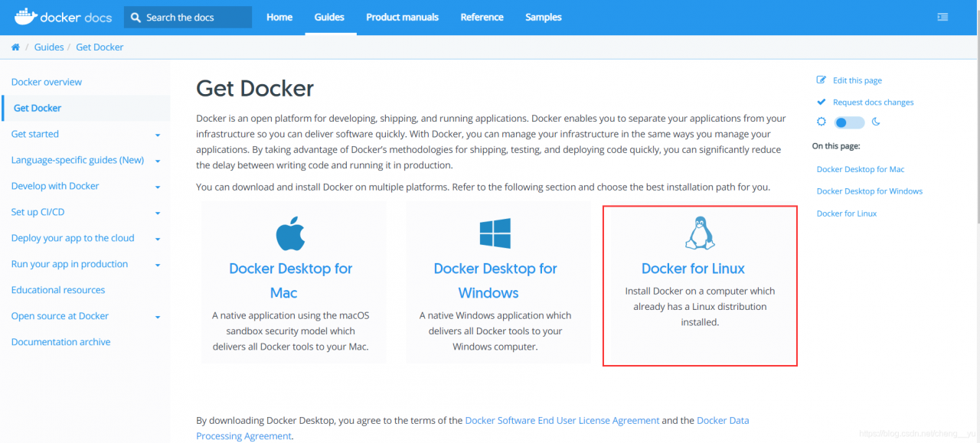980x443 pixels.
Task: Click the Apple logo icon
Action: pos(290,233)
